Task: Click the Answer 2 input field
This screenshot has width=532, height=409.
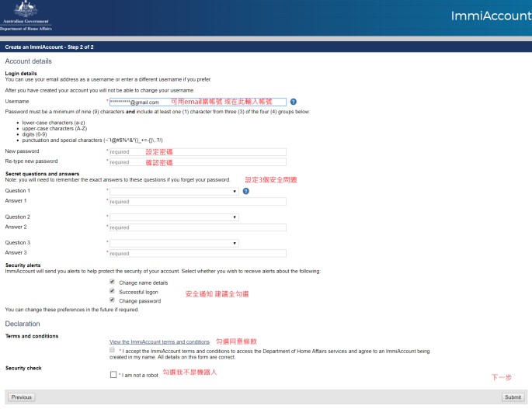Action: click(x=198, y=227)
